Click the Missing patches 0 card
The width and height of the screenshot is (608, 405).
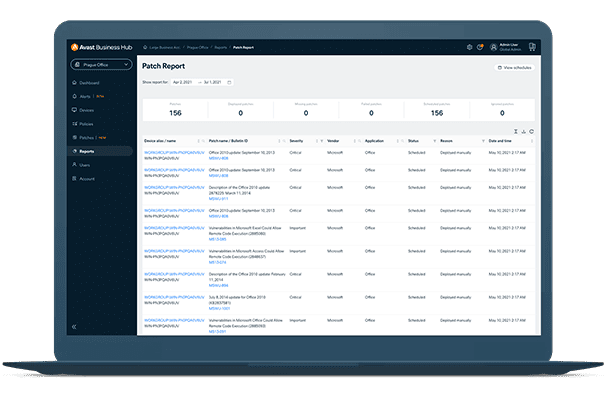[306, 110]
